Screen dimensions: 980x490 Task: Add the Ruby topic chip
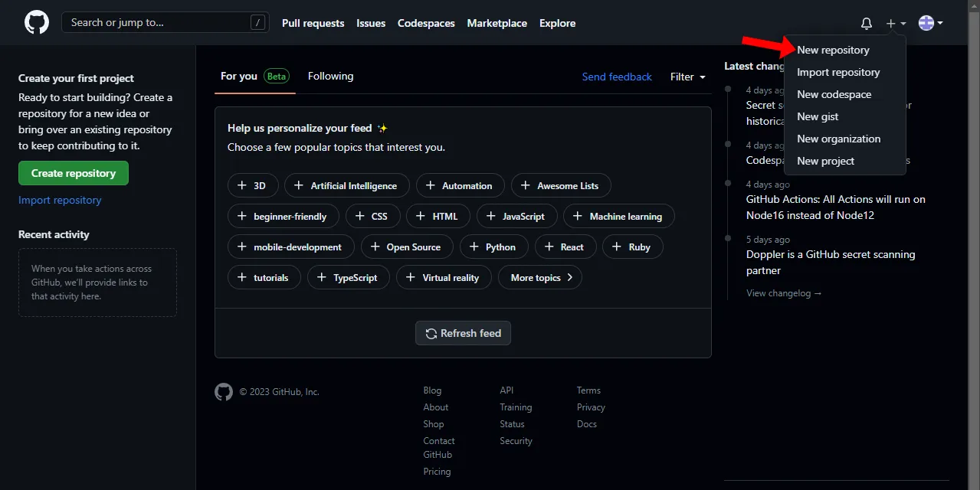[x=633, y=247]
